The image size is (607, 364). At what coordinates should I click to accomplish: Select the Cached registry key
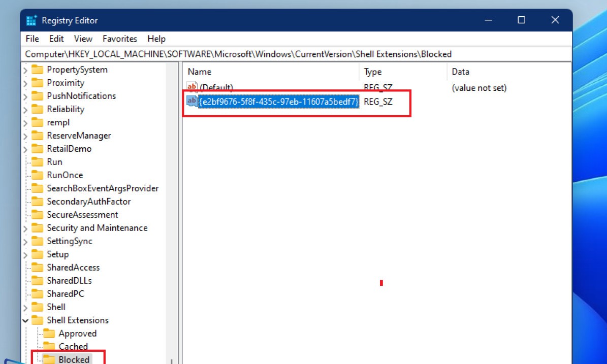(x=73, y=347)
